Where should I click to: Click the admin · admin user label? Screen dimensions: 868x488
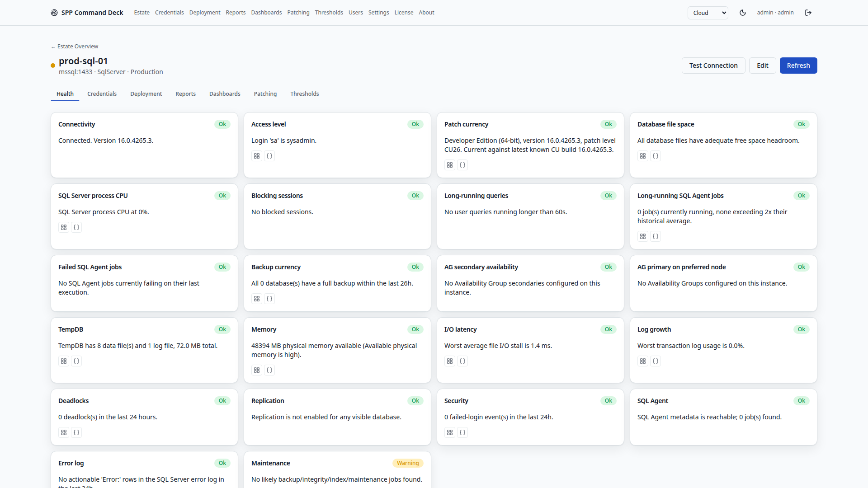[x=775, y=13]
